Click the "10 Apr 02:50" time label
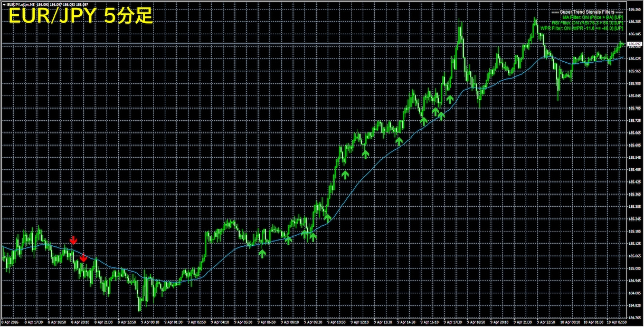 [617, 321]
